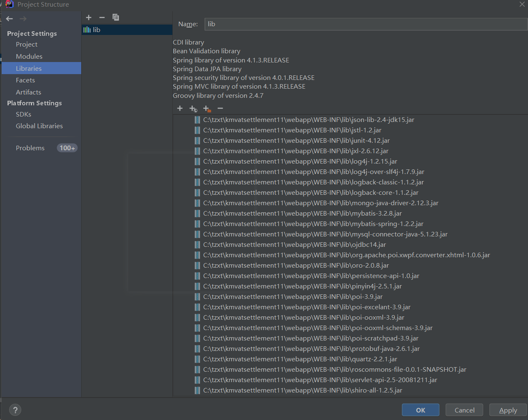Viewport: 528px width, 420px height.
Task: Open the Project settings page
Action: (x=27, y=45)
